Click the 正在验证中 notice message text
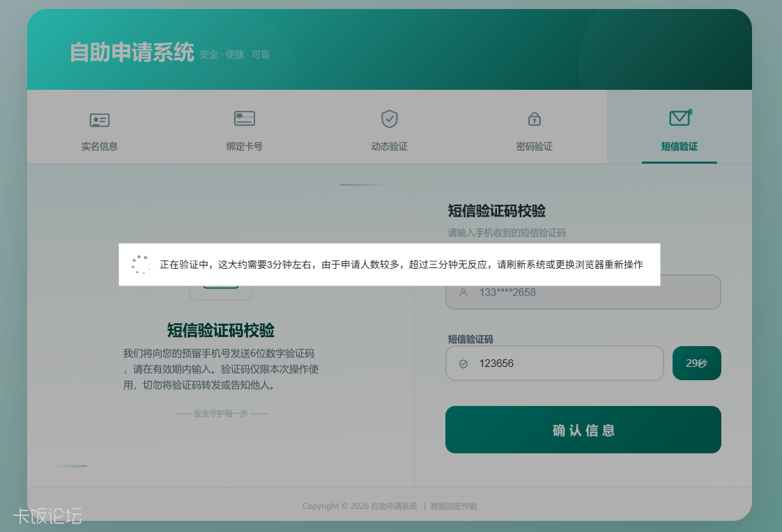 click(x=401, y=265)
